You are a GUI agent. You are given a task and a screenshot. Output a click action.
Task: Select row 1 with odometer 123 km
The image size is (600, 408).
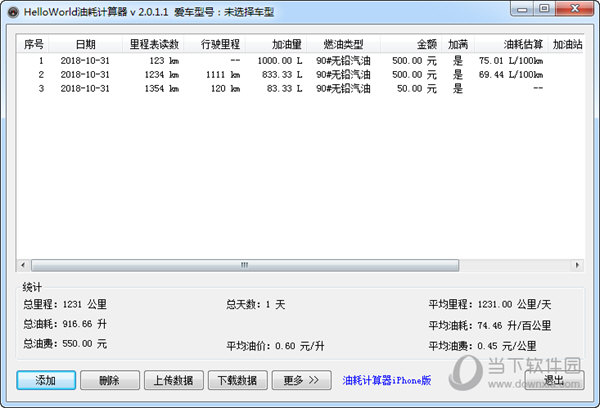(x=300, y=60)
